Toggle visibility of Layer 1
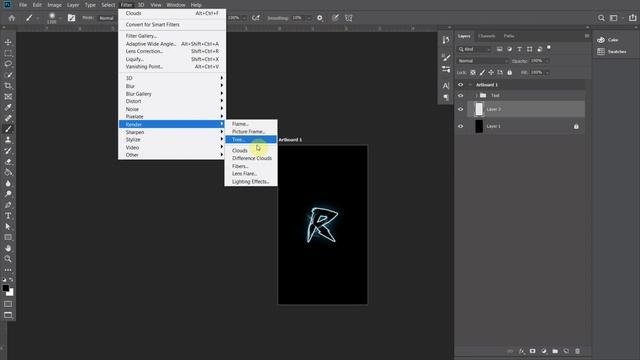This screenshot has width=640, height=360. pyautogui.click(x=460, y=127)
